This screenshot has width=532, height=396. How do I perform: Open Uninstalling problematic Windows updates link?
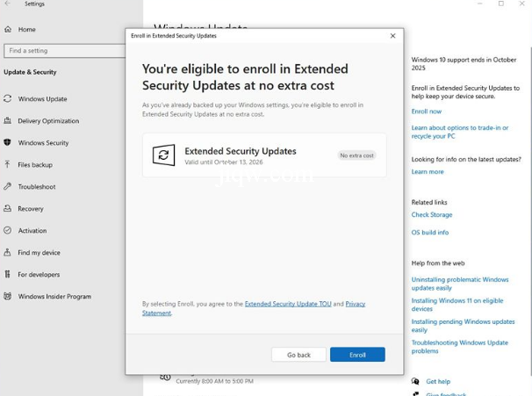click(x=460, y=284)
